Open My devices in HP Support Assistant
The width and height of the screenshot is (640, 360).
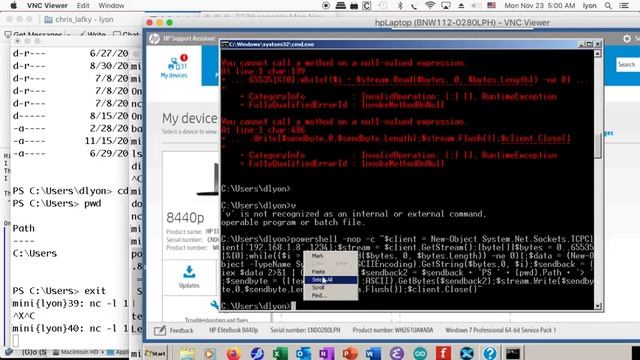[174, 67]
